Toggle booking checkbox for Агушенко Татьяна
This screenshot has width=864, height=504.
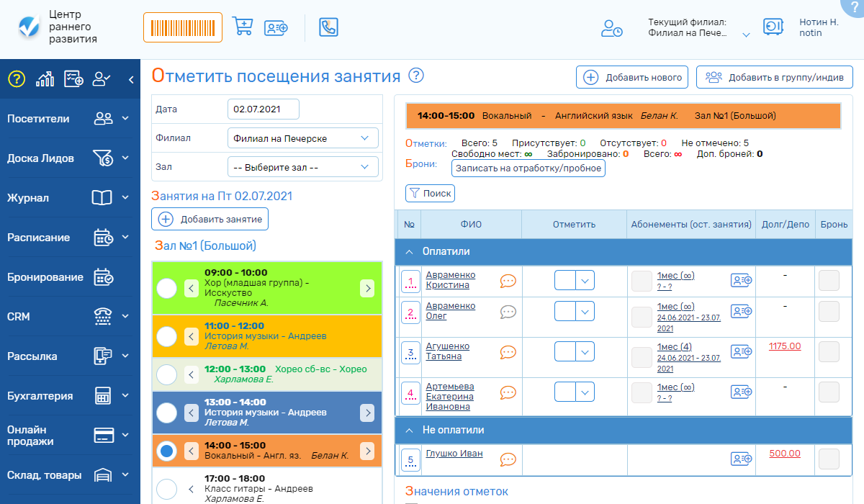tap(829, 352)
